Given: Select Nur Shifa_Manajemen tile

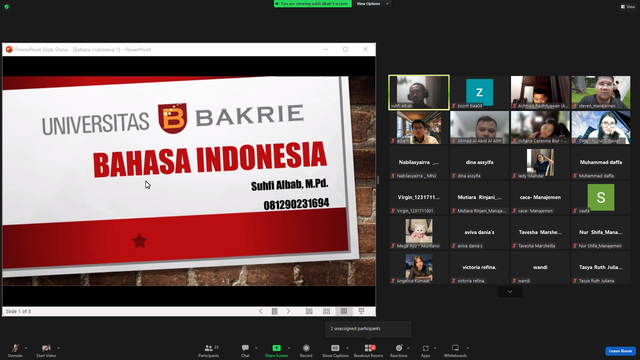Looking at the screenshot, I should (601, 233).
